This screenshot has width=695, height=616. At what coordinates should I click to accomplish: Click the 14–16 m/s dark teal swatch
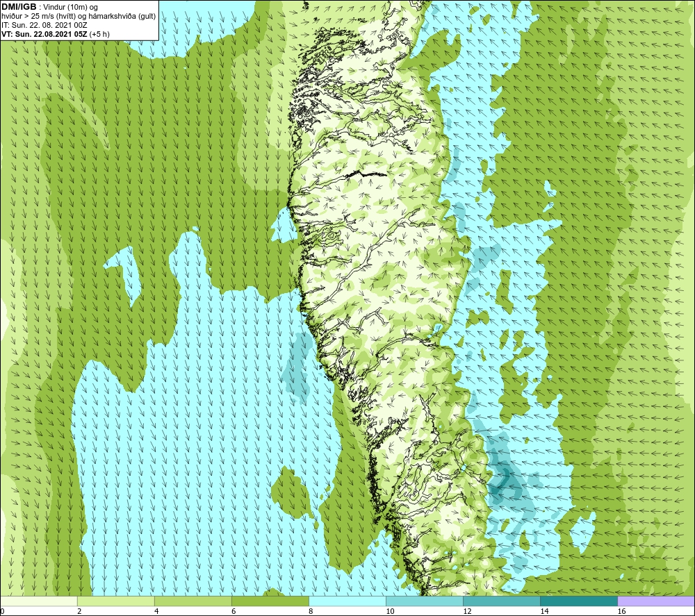(579, 601)
